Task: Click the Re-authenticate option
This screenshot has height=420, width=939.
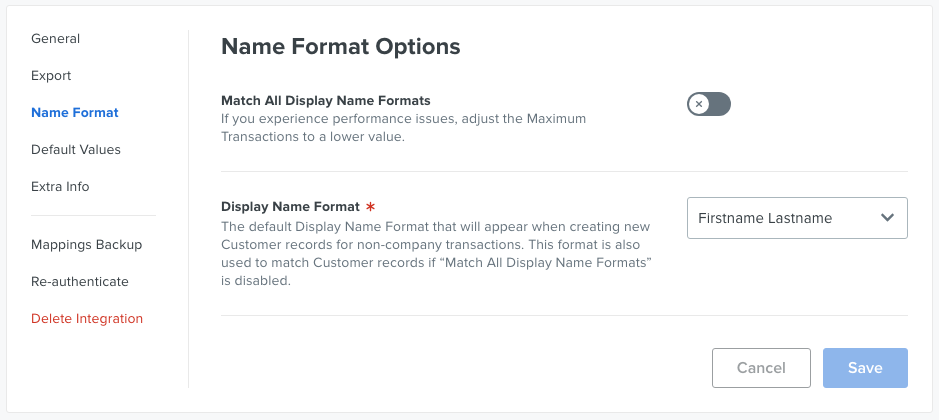Action: 80,282
